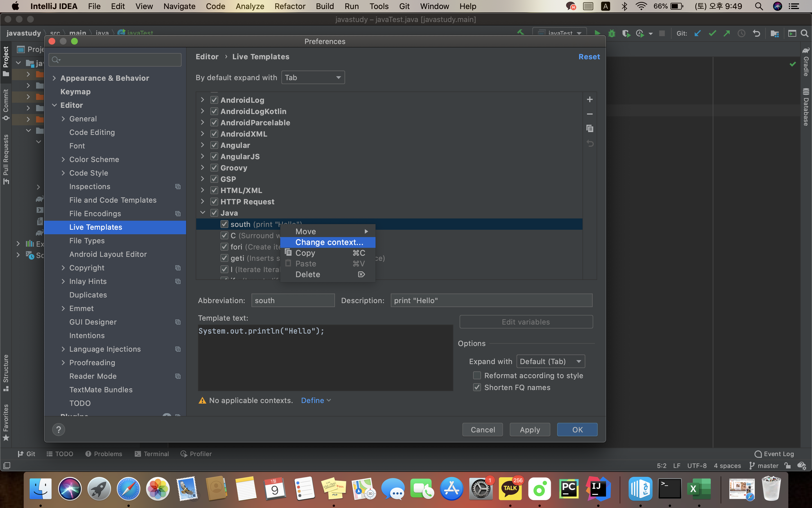Uncheck the Groovy template group
Image resolution: width=812 pixels, height=508 pixels.
(214, 168)
